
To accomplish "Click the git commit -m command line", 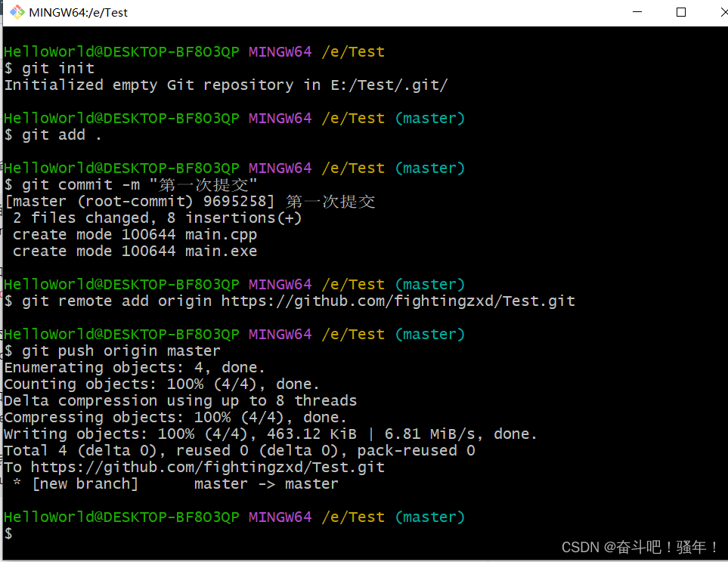I will pyautogui.click(x=131, y=185).
